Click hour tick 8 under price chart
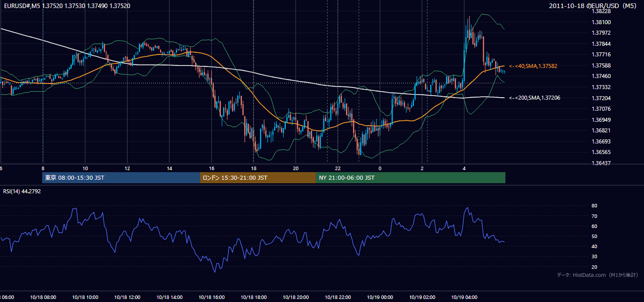Viewport: 644px width, 302px height. (x=43, y=168)
